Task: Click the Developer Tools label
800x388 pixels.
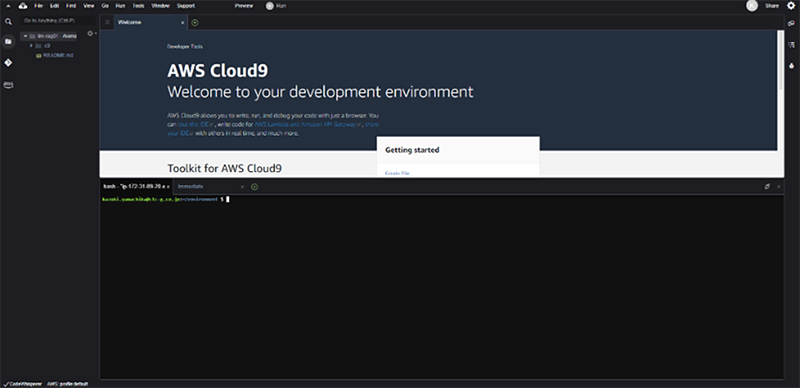Action: [x=185, y=46]
